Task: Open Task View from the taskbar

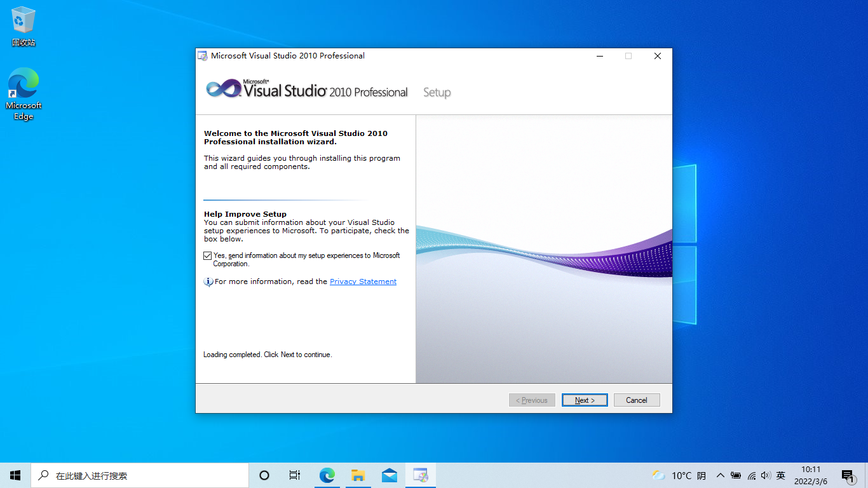Action: point(294,475)
